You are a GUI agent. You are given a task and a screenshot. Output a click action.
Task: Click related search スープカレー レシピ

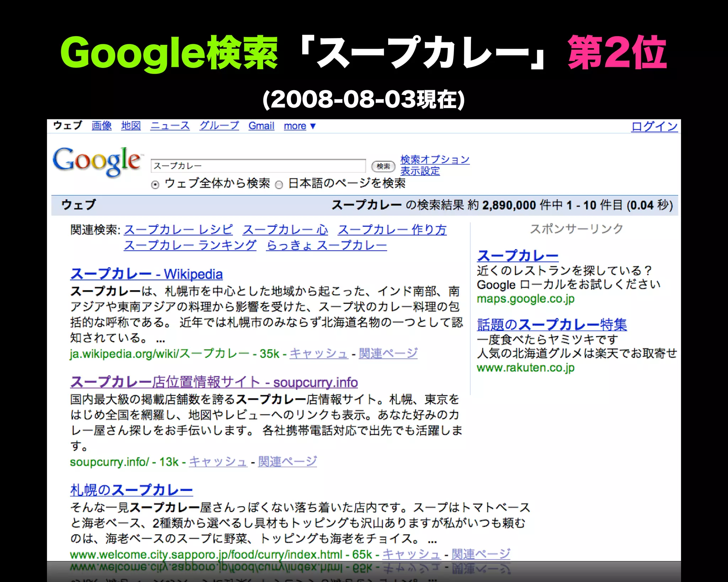[x=178, y=230]
